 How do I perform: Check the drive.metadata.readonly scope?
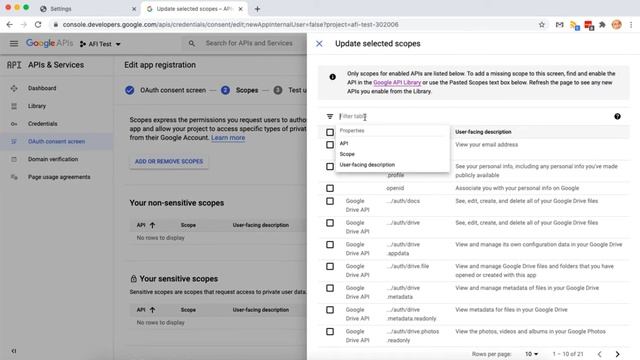[x=330, y=310]
